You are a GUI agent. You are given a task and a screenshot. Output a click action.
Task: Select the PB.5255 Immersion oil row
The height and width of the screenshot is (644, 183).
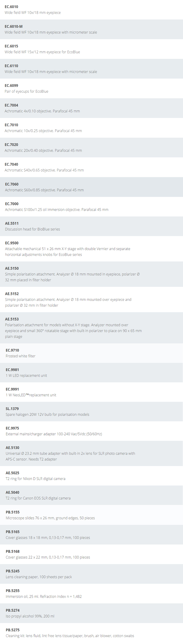[91, 593]
